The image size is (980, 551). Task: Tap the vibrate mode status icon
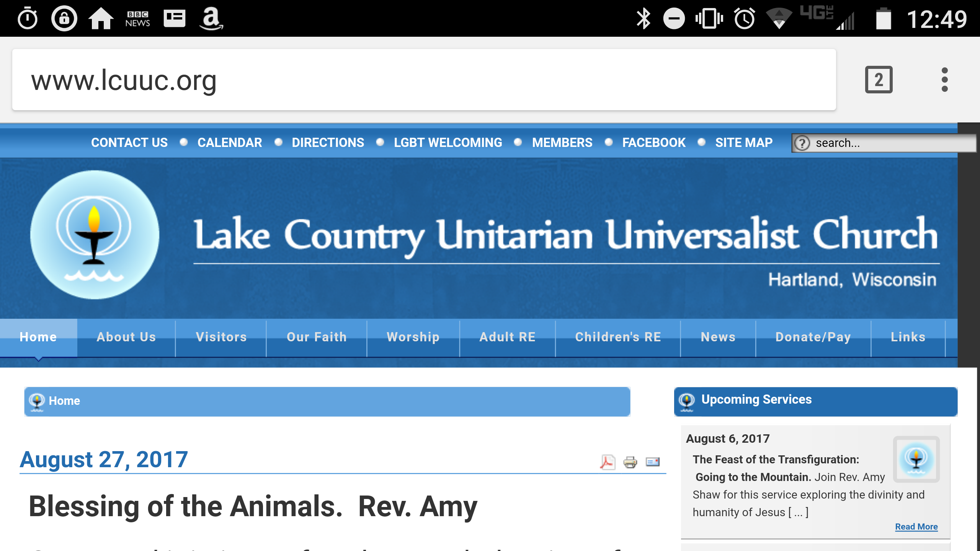[x=709, y=18]
